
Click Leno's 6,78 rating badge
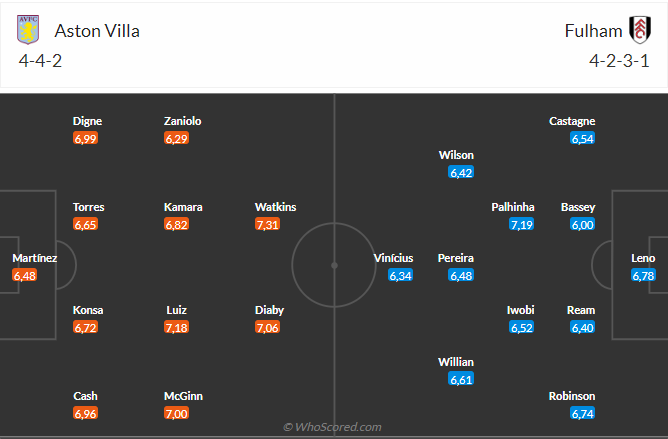pos(643,276)
